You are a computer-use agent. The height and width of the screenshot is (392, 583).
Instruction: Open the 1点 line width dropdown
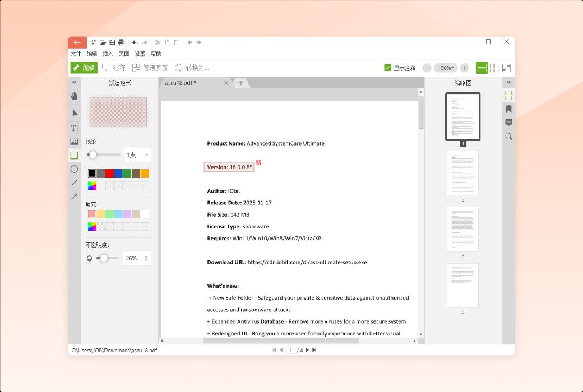click(137, 155)
